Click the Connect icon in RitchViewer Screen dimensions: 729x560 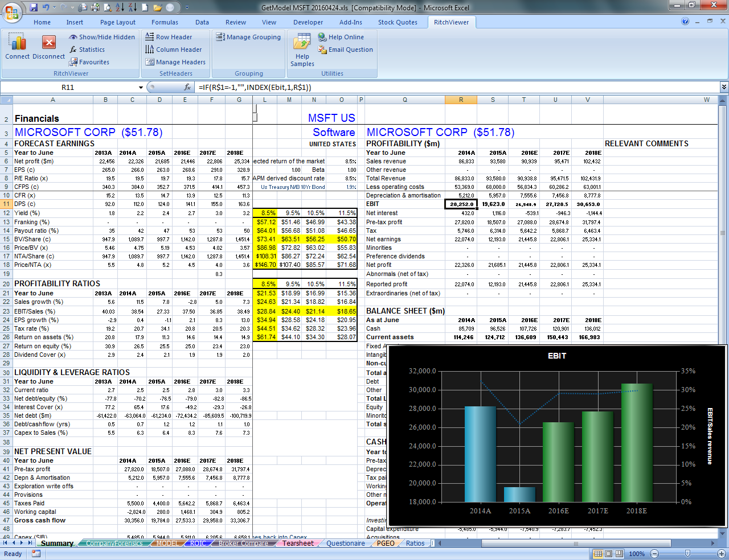(18, 47)
